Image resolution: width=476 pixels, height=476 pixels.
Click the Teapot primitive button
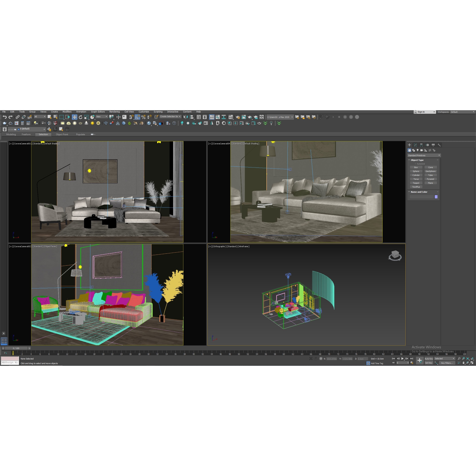coord(416,183)
